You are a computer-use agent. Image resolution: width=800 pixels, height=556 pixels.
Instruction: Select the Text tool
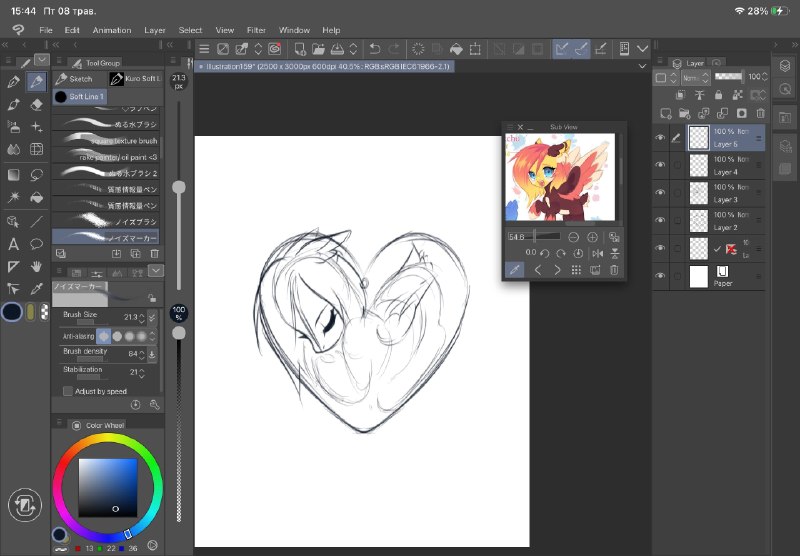pos(14,244)
